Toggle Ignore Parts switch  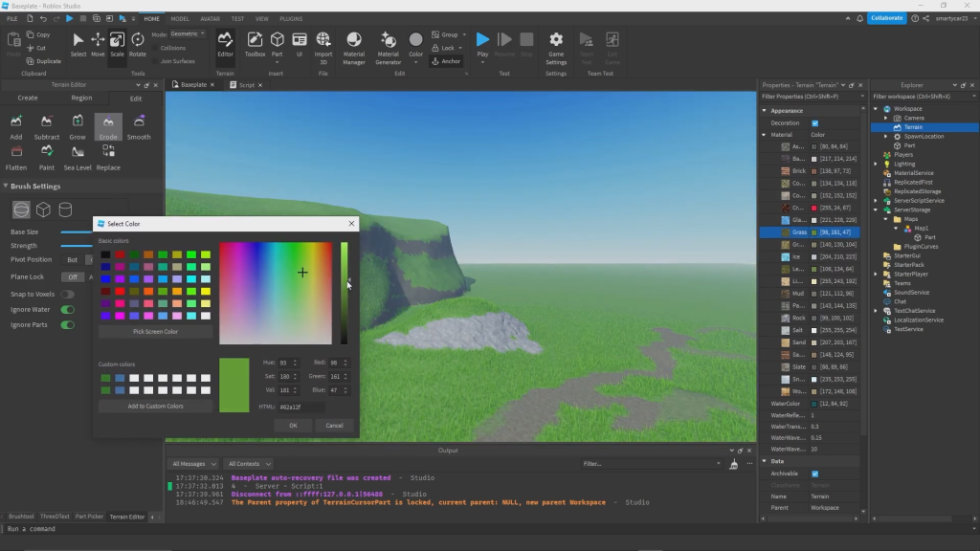click(x=68, y=325)
